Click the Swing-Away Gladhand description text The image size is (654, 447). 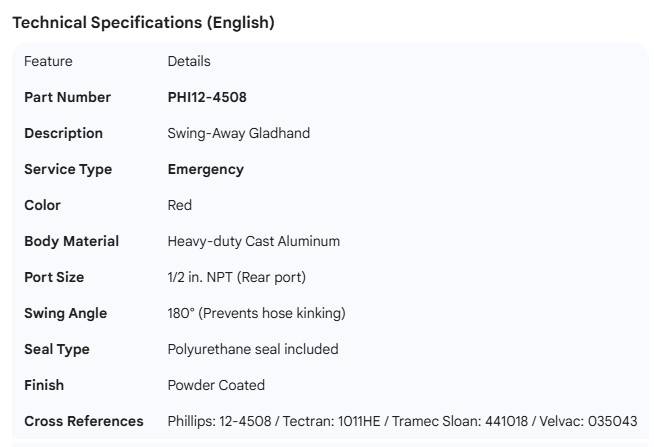pyautogui.click(x=239, y=133)
